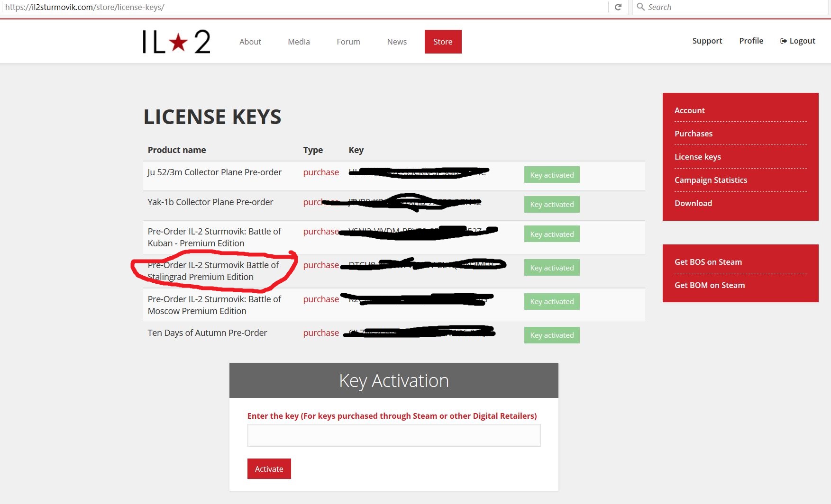The width and height of the screenshot is (831, 504).
Task: Reload the page with the refresh icon
Action: pyautogui.click(x=618, y=7)
